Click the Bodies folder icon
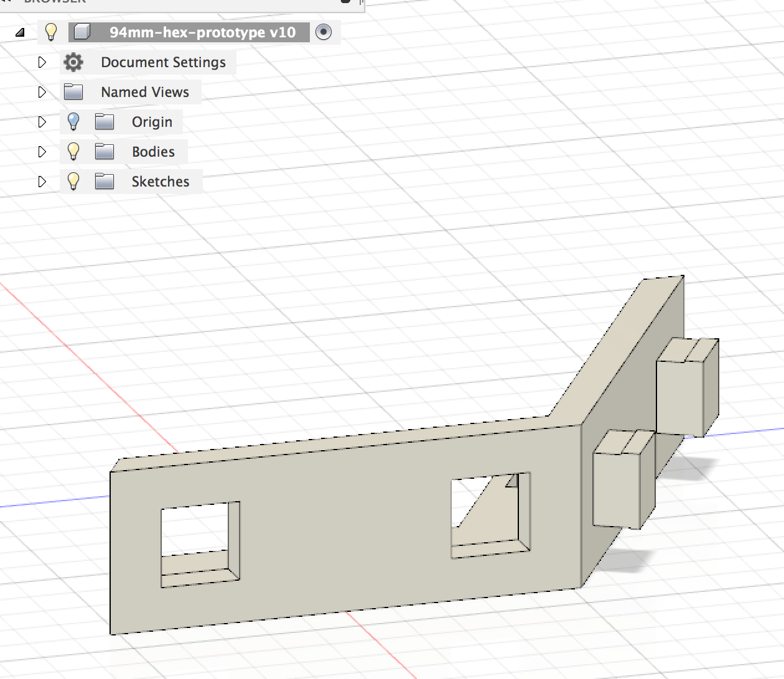Image resolution: width=784 pixels, height=679 pixels. pos(105,151)
